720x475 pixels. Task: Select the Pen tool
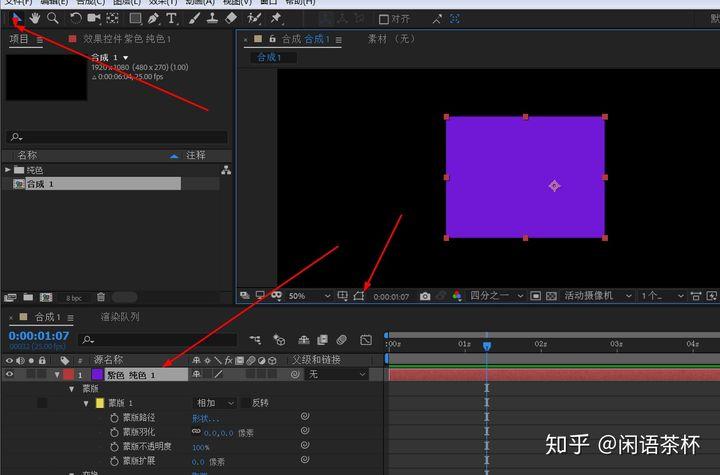click(x=153, y=18)
